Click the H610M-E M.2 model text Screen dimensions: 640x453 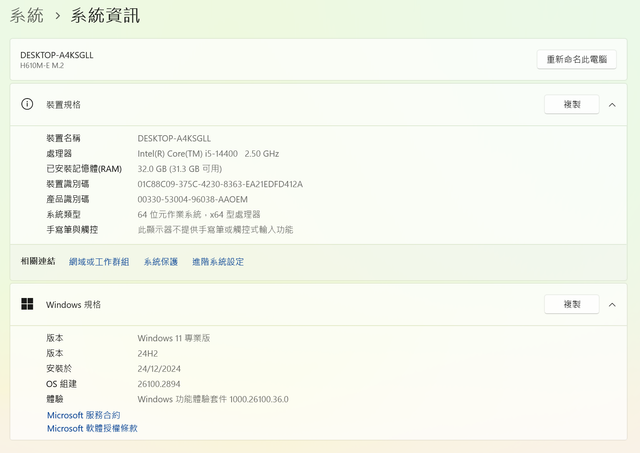(x=42, y=66)
